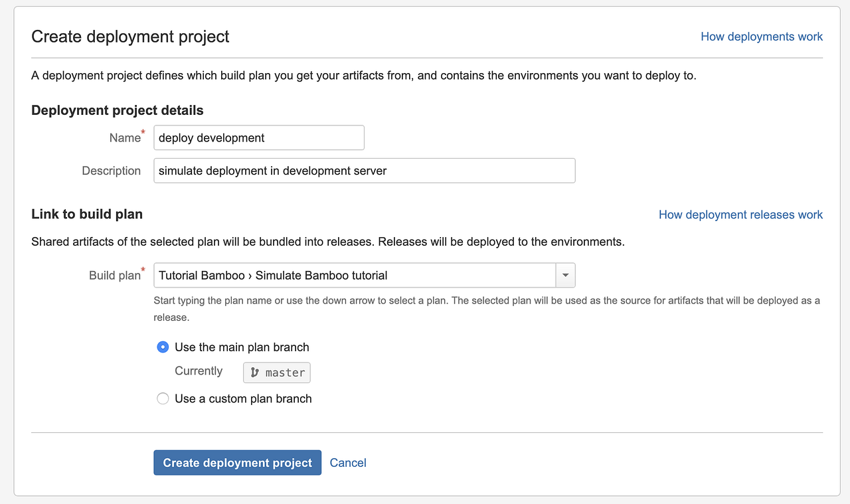Click the Name input showing "deploy development"
The image size is (850, 504).
258,137
